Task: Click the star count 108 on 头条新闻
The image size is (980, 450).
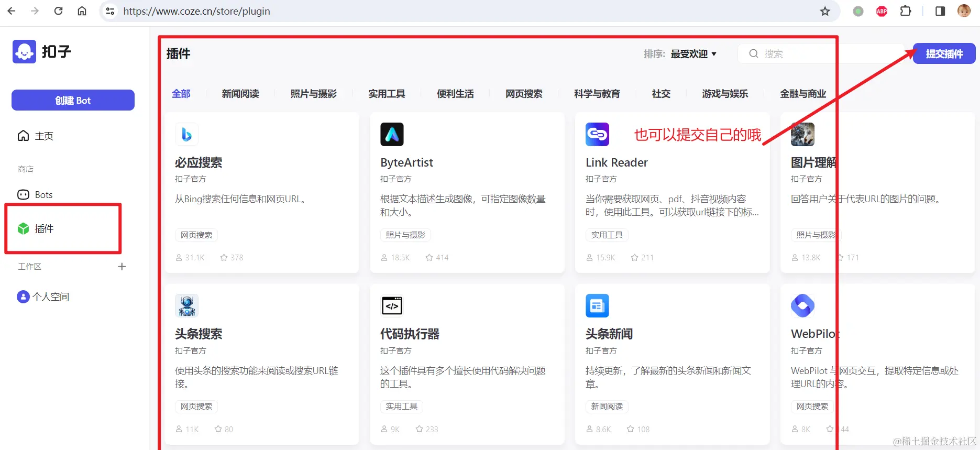Action: (x=638, y=429)
